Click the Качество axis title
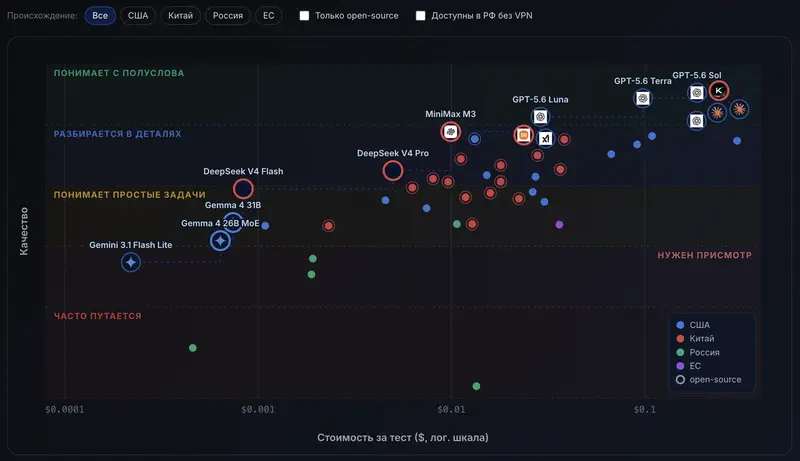The image size is (800, 461). [23, 231]
